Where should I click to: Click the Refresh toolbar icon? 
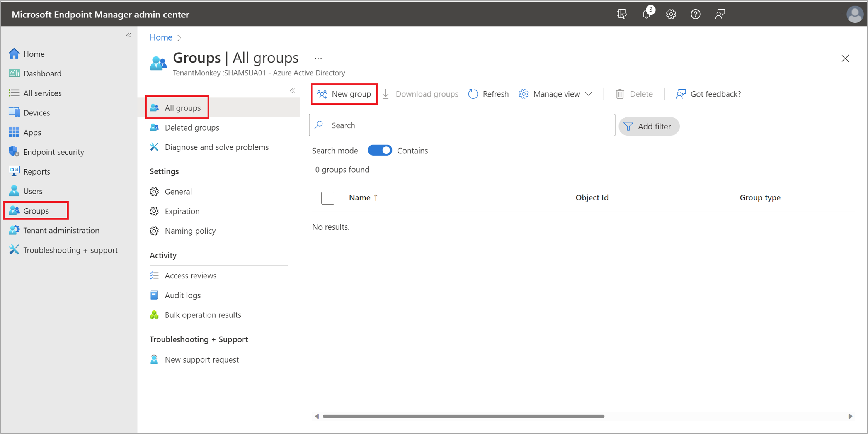tap(473, 94)
